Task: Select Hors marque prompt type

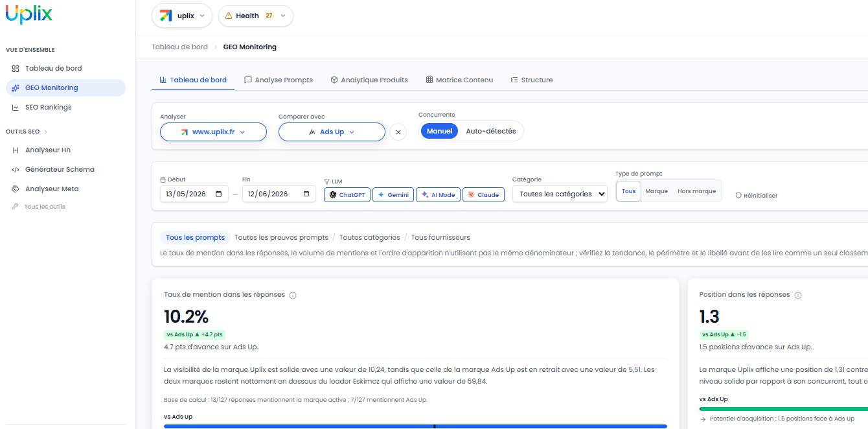Action: point(696,191)
